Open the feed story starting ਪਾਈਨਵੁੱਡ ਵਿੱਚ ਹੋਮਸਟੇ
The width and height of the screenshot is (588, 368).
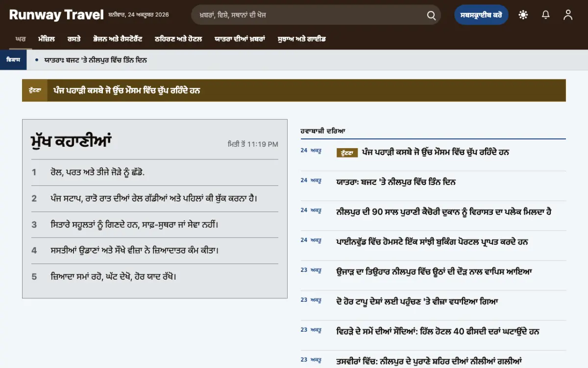pyautogui.click(x=432, y=242)
